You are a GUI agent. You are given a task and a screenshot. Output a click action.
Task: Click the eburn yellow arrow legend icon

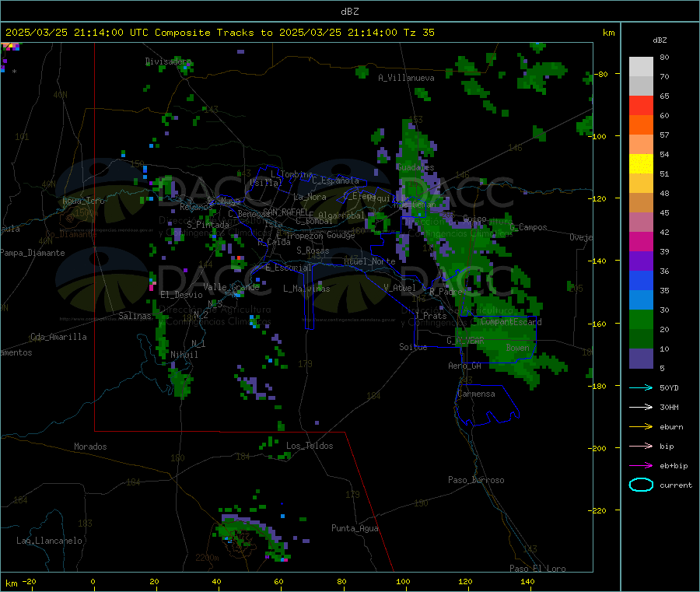click(641, 427)
